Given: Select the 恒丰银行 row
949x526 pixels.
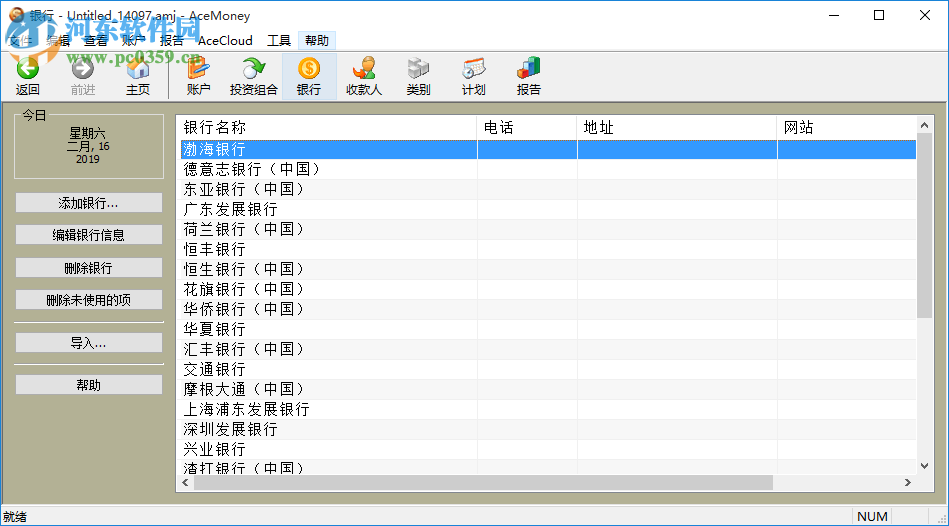Looking at the screenshot, I should pos(548,249).
